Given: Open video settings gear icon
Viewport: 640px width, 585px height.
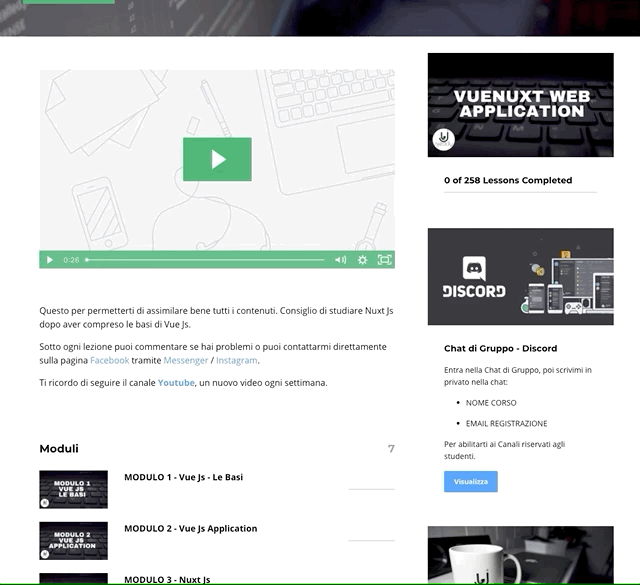Looking at the screenshot, I should pyautogui.click(x=362, y=260).
